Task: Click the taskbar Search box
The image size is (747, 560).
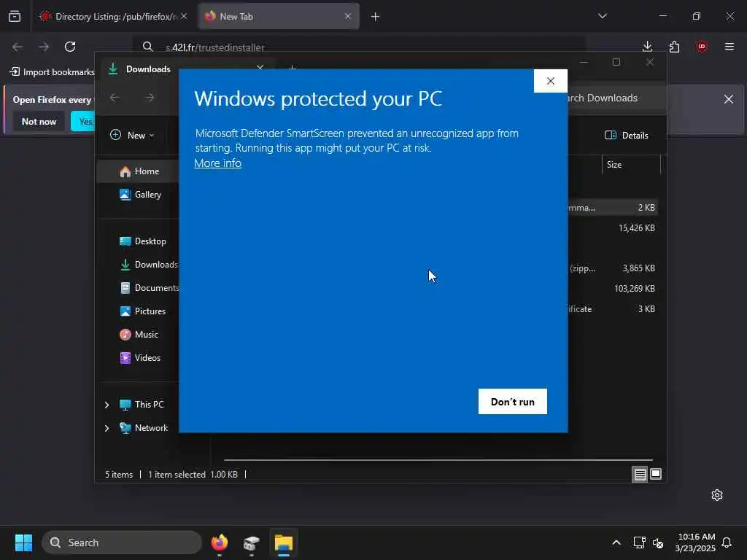Action: pyautogui.click(x=122, y=542)
